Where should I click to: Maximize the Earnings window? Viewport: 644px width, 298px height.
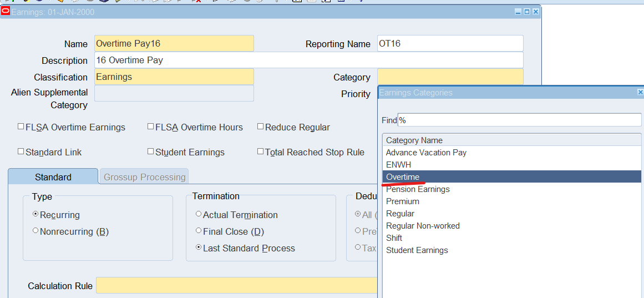pyautogui.click(x=527, y=11)
